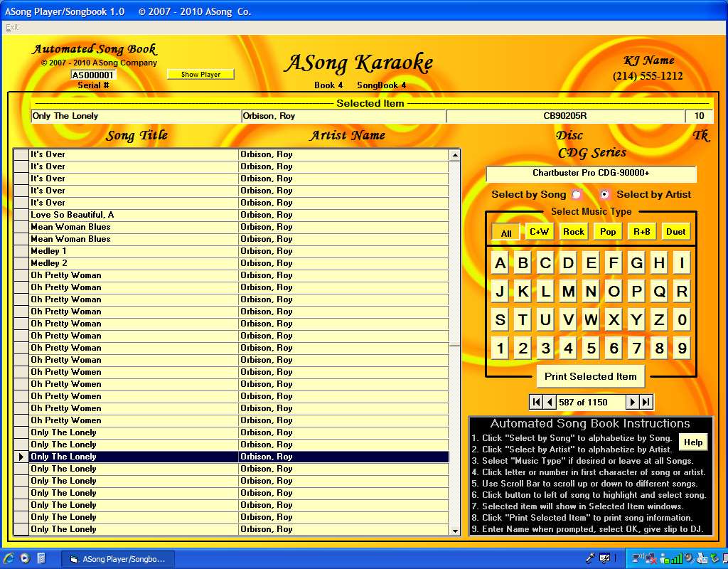This screenshot has height=569, width=728.
Task: Click the Show Player button
Action: (200, 75)
